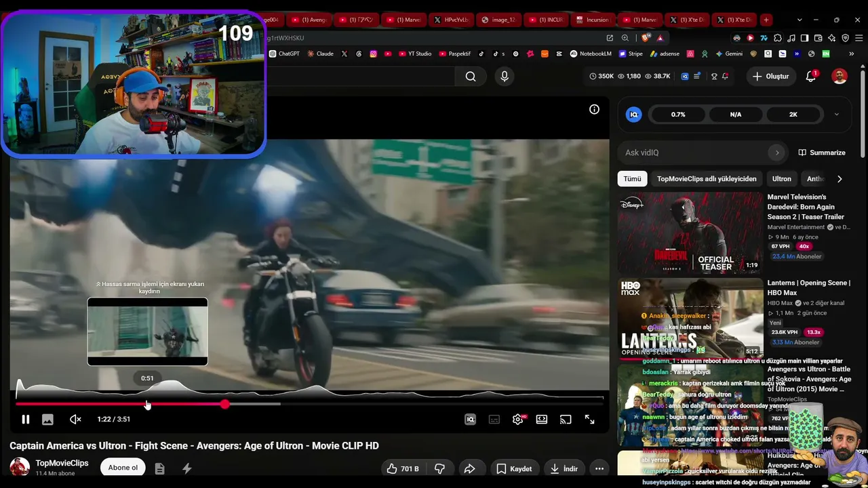Switch to the Incursion browser tab
This screenshot has width=868, height=488.
point(591,20)
